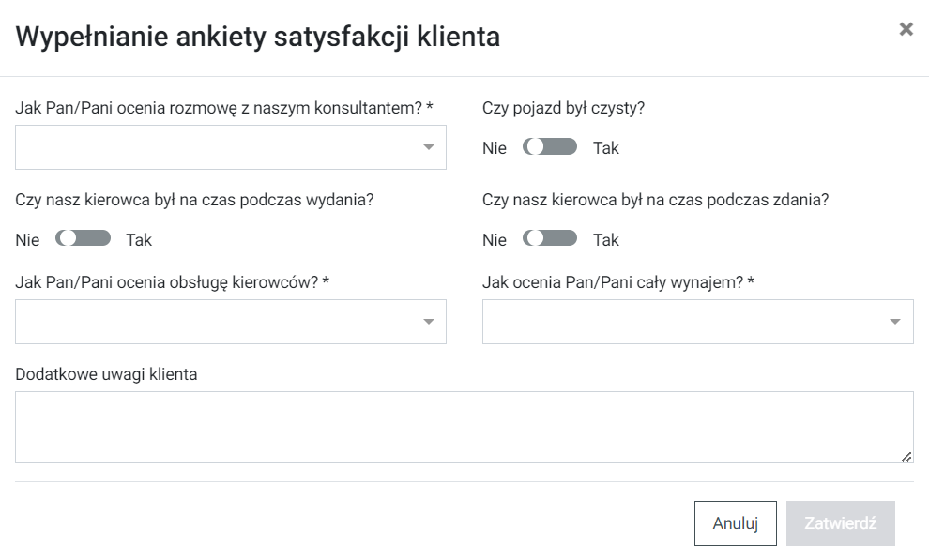The width and height of the screenshot is (929, 560).
Task: Click 'Nie' next to the clean vehicle switch
Action: click(495, 148)
